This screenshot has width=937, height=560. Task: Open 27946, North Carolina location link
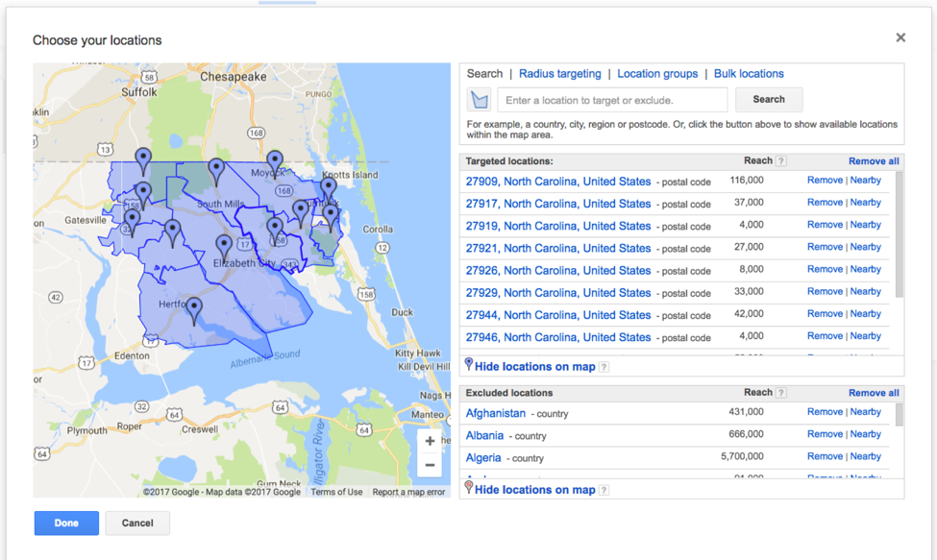click(558, 337)
